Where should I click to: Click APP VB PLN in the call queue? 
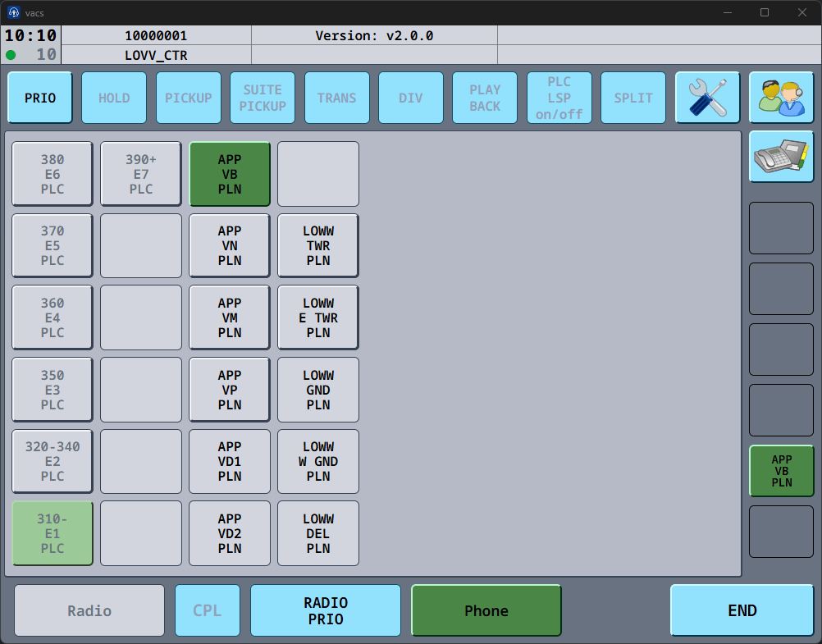point(781,471)
